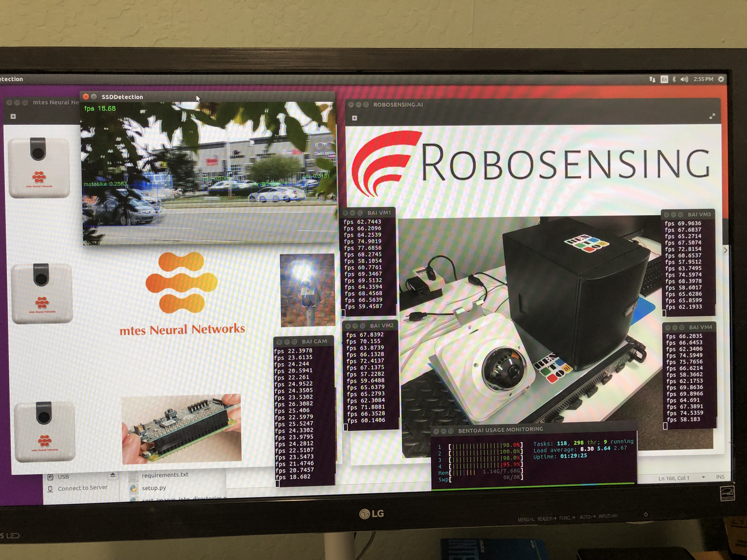Click the BAI CAM terminal title bar

[314, 341]
